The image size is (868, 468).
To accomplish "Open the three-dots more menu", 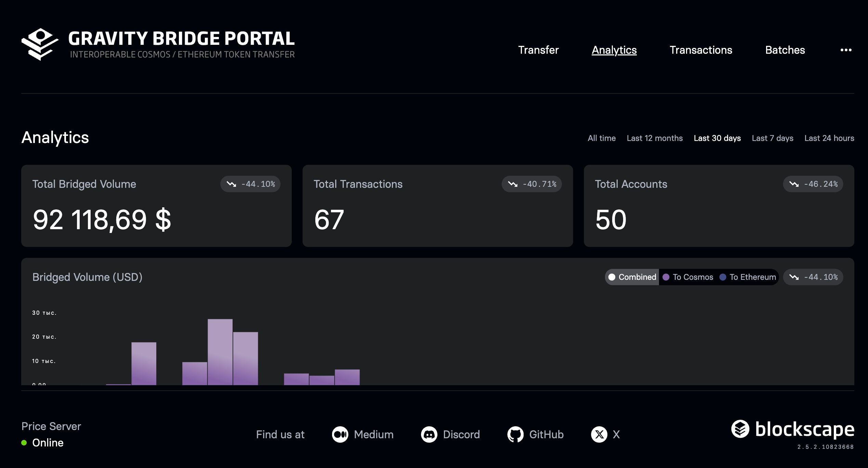I will coord(846,50).
